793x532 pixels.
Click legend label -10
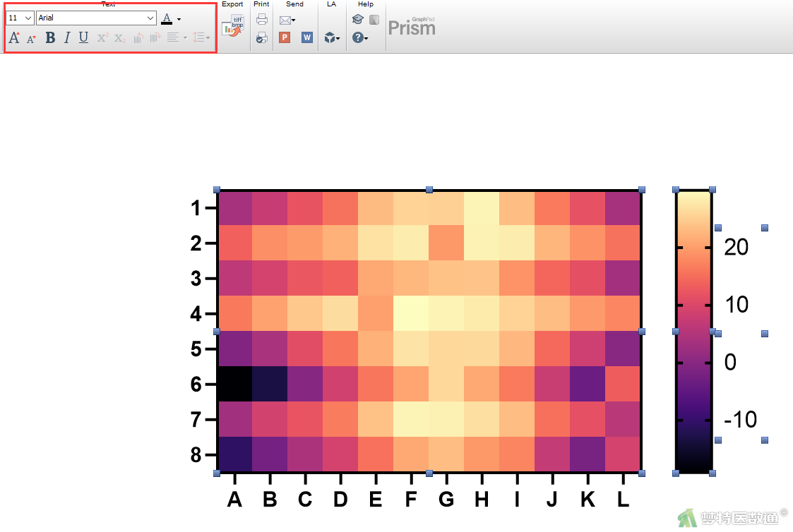[x=741, y=419]
